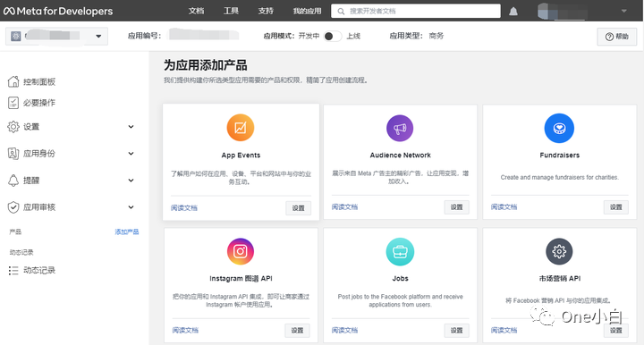Open the notifications bell in top bar
The width and height of the screenshot is (644, 345).
point(513,12)
